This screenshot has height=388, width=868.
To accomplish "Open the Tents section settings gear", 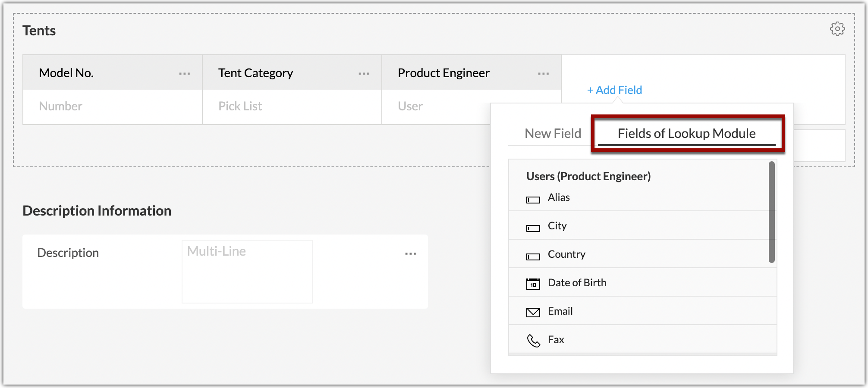I will (837, 29).
